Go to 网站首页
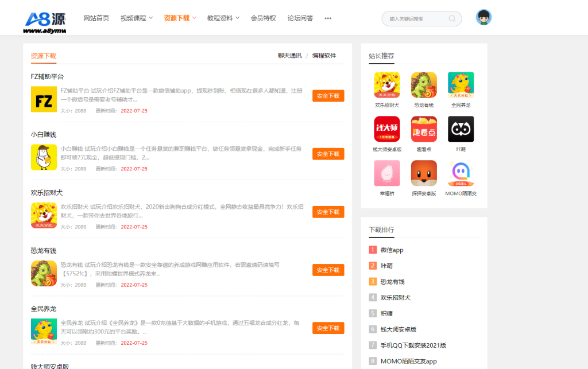 (x=96, y=18)
